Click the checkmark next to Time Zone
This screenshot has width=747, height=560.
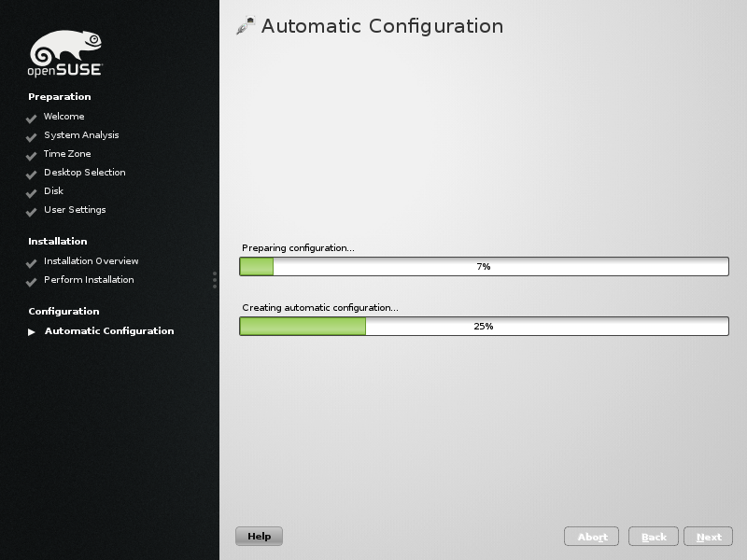[x=31, y=155]
